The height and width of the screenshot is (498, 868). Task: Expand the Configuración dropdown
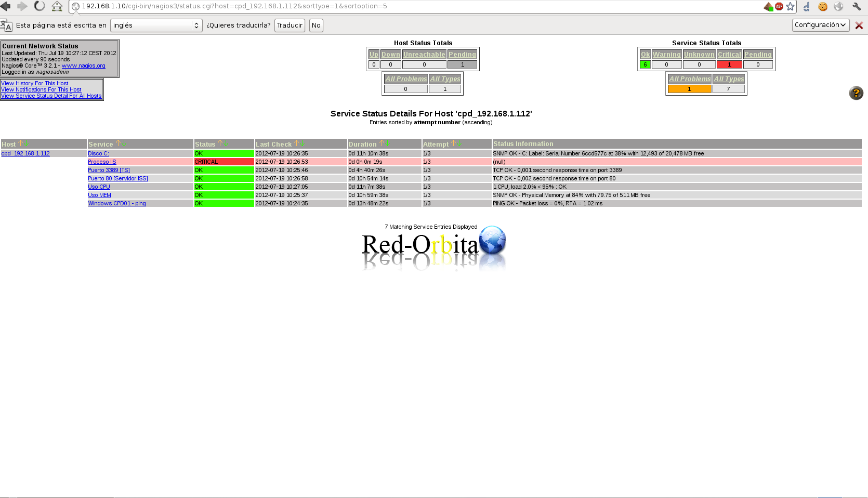click(x=820, y=25)
